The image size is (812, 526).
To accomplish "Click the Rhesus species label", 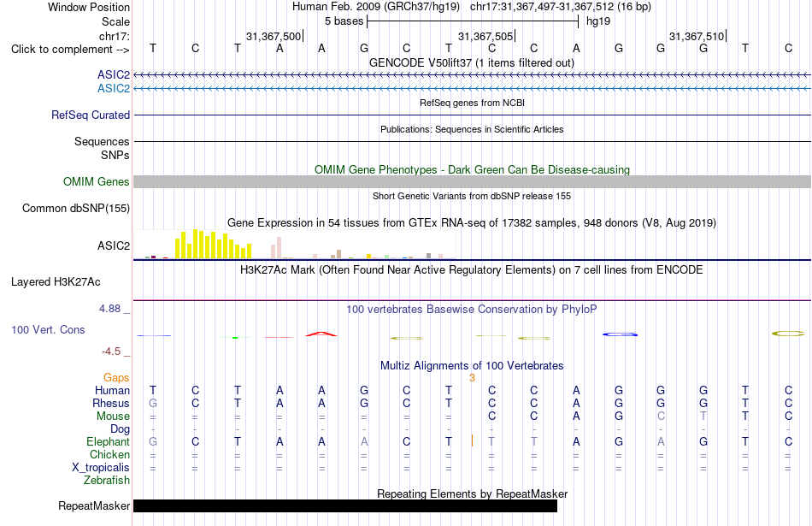I will click(111, 403).
